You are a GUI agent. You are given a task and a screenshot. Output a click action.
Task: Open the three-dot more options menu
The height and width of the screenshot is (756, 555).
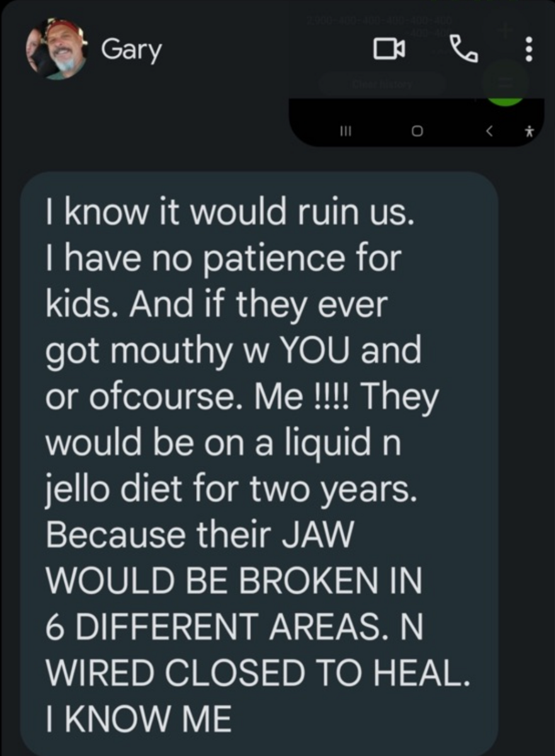point(529,49)
